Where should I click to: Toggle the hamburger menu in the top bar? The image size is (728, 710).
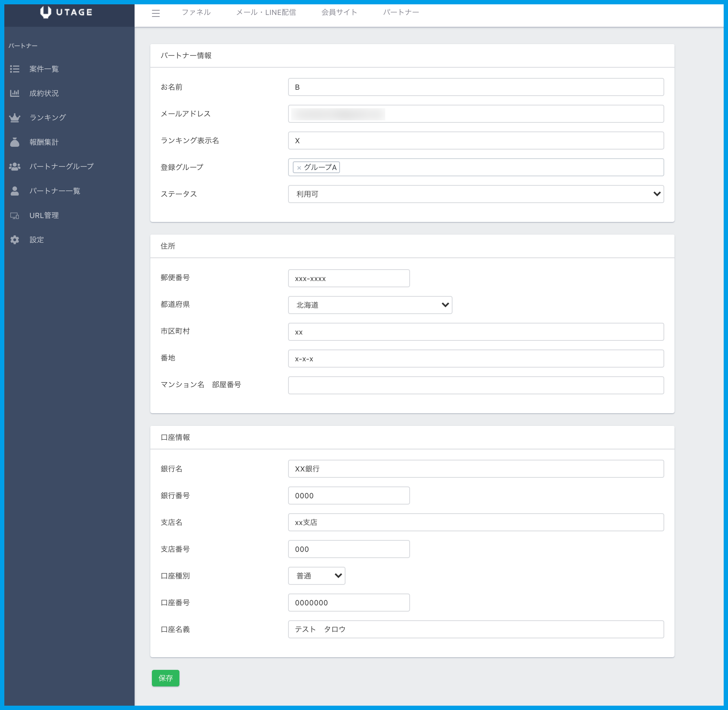coord(156,13)
